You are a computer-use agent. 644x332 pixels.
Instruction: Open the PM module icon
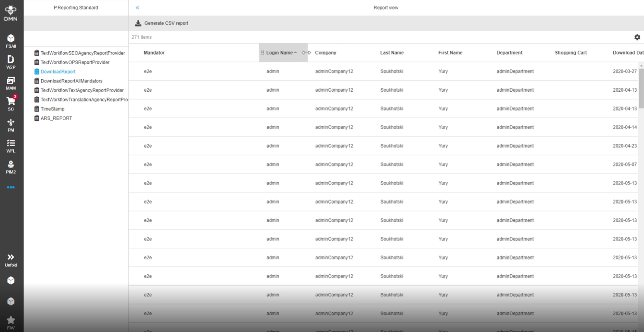(x=11, y=125)
